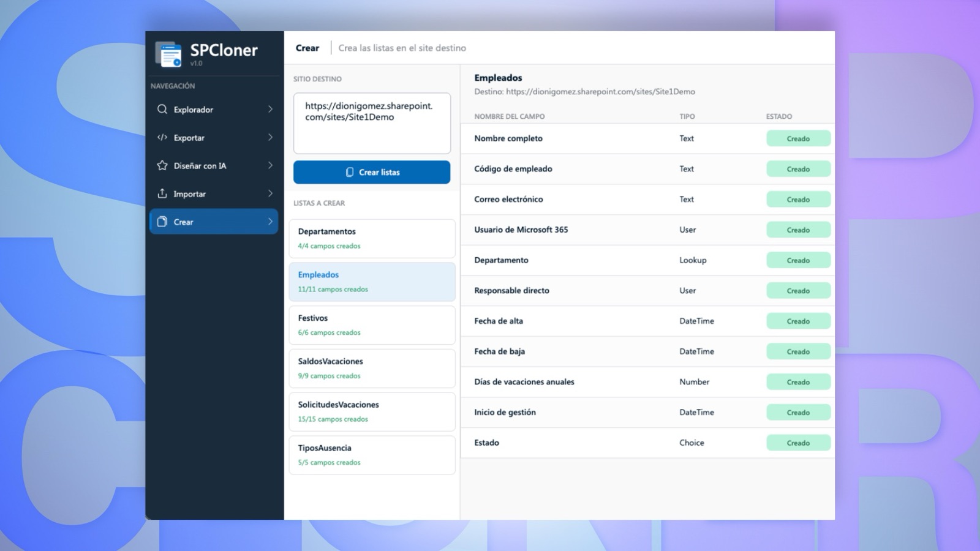Click the Crear listas button

click(x=372, y=172)
